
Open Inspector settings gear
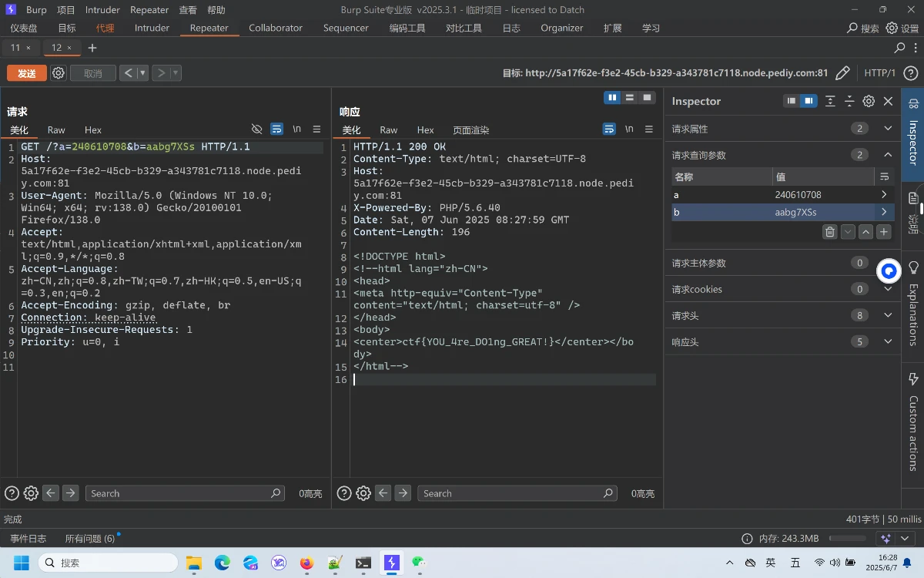click(x=869, y=101)
